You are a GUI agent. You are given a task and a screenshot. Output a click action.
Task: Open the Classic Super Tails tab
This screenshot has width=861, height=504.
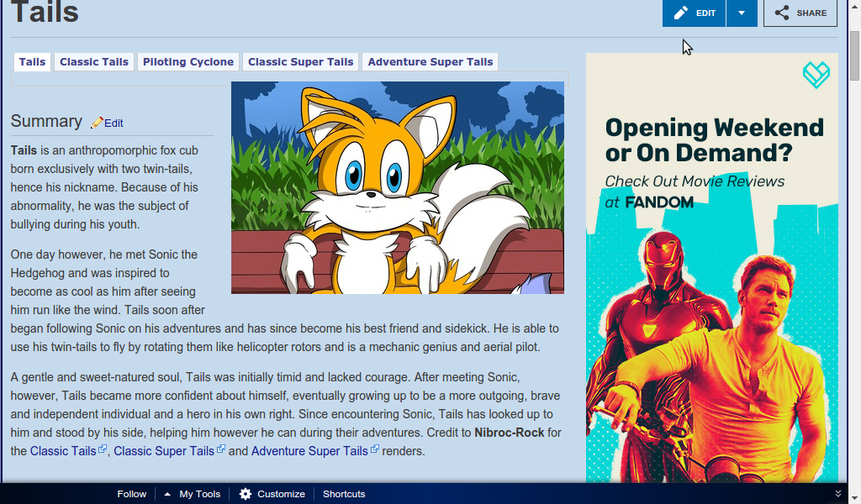click(300, 61)
